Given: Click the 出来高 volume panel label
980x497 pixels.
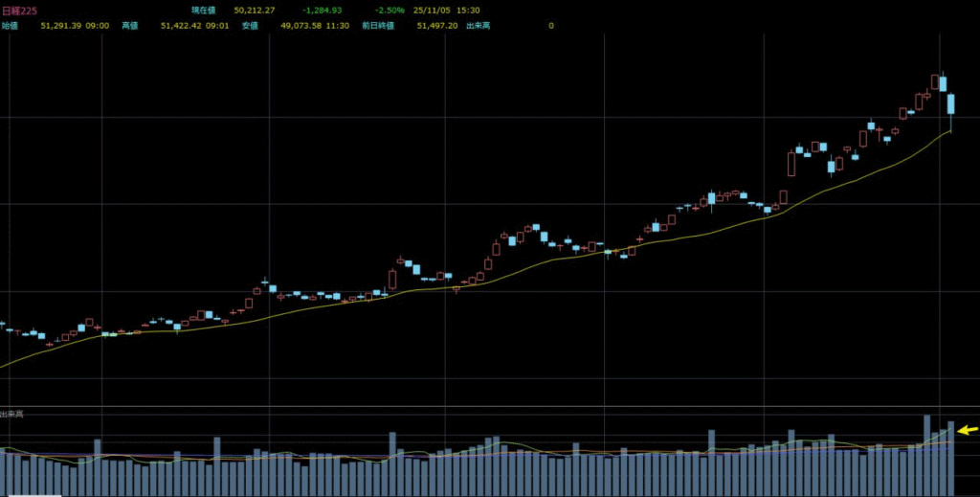Looking at the screenshot, I should pyautogui.click(x=12, y=414).
